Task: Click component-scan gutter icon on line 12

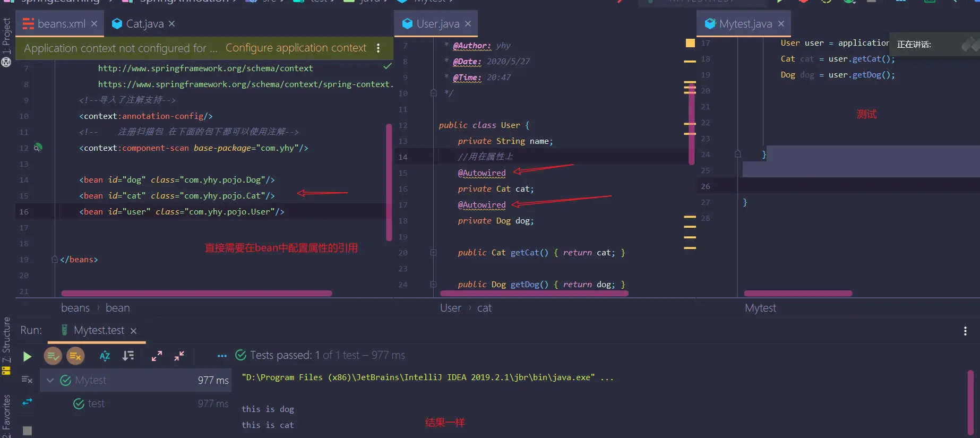Action: point(38,148)
